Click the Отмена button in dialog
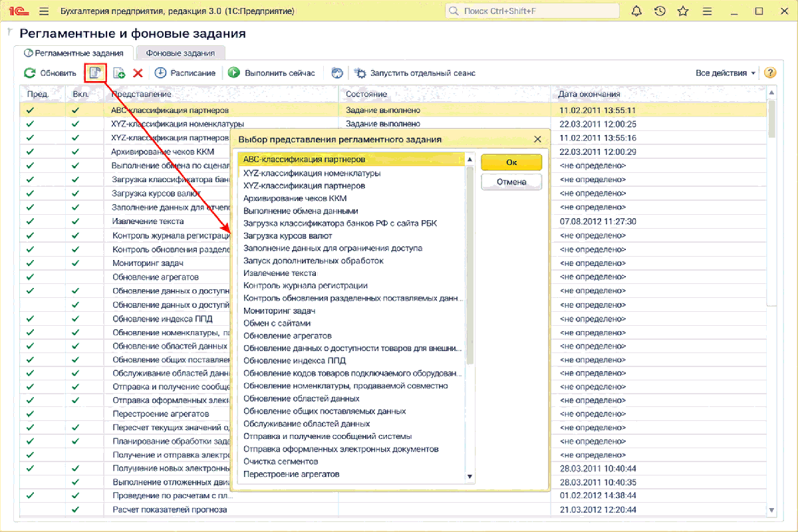The height and width of the screenshot is (532, 798). pos(511,182)
